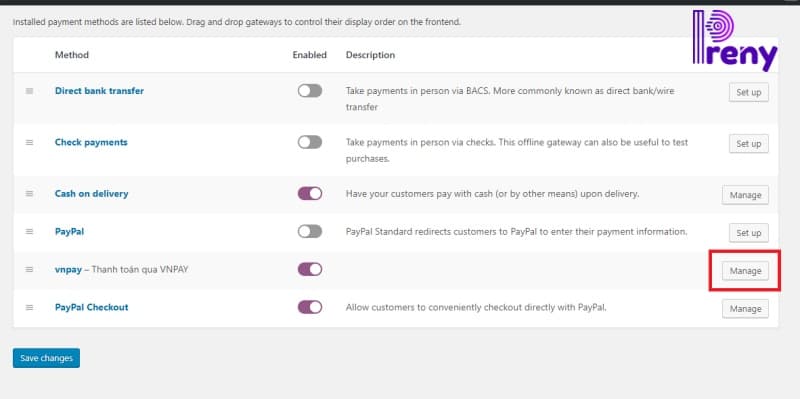This screenshot has height=399, width=800.
Task: Click the Method column header
Action: [x=72, y=55]
